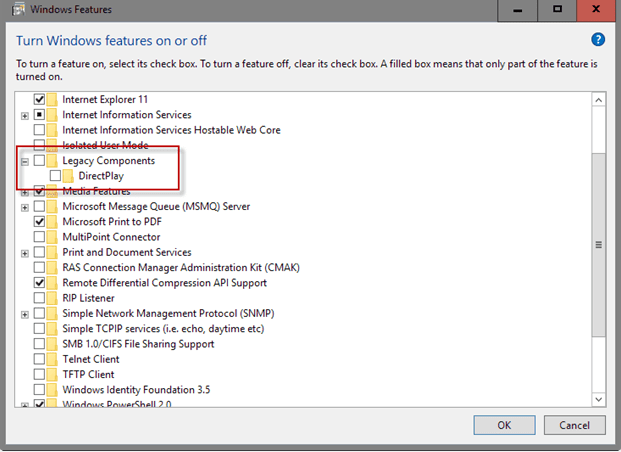This screenshot has height=452, width=621.
Task: Click the blue help question mark icon
Action: [x=598, y=40]
